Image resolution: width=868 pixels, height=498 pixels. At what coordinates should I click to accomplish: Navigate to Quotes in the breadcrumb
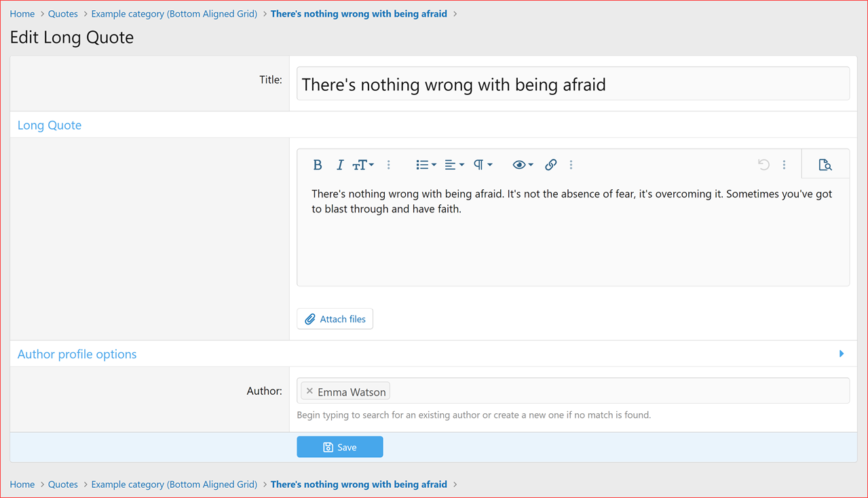[x=62, y=13]
